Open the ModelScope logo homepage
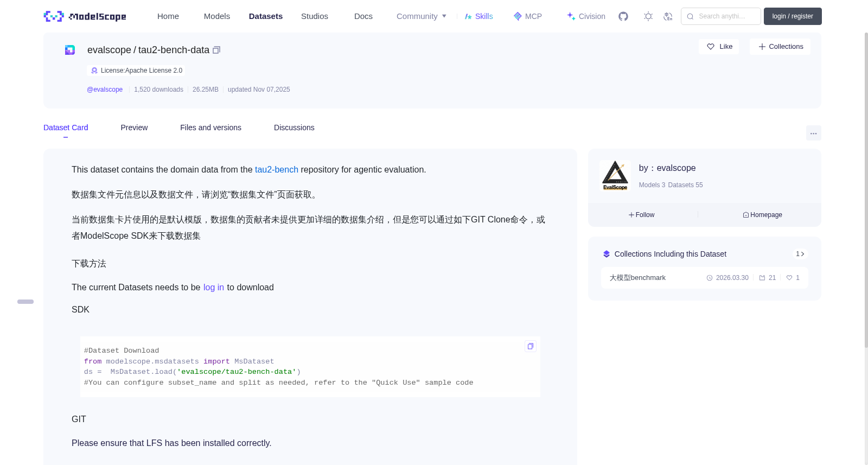868x465 pixels. point(85,16)
